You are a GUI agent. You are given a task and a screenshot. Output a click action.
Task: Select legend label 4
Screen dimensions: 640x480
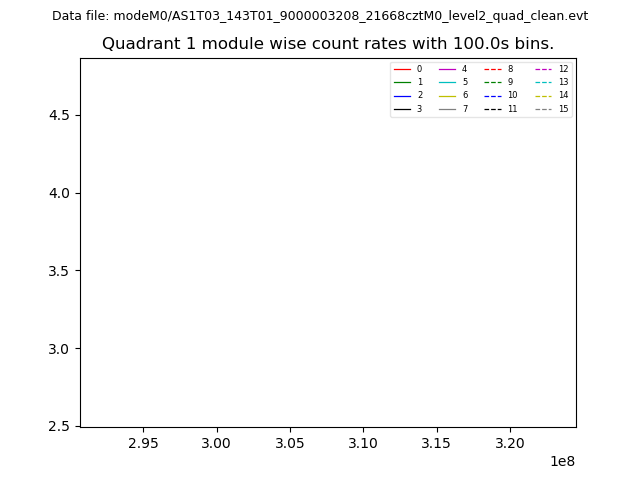click(x=464, y=69)
